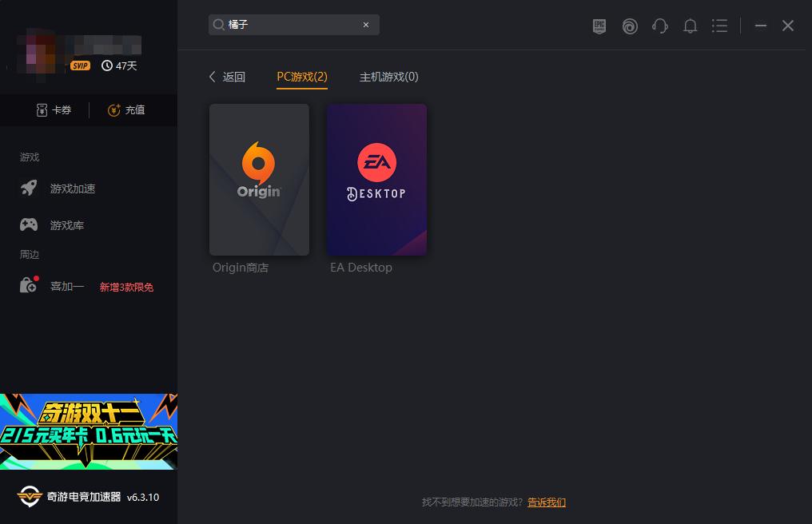The height and width of the screenshot is (524, 812).
Task: Open the list menu icon
Action: 719,26
